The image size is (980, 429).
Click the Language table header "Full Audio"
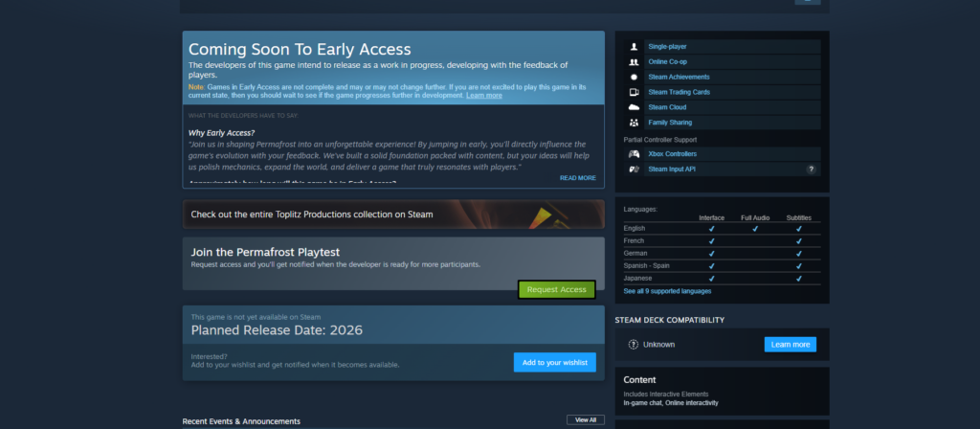coord(755,217)
